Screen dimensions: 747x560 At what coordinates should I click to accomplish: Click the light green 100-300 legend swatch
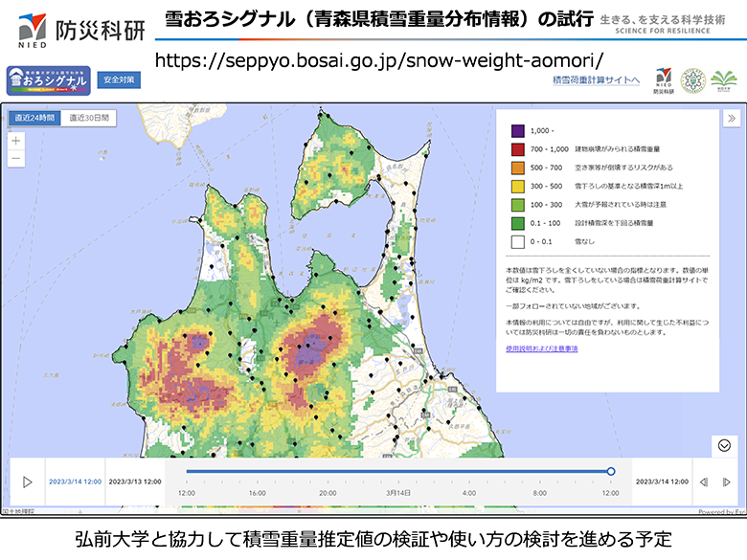[518, 205]
